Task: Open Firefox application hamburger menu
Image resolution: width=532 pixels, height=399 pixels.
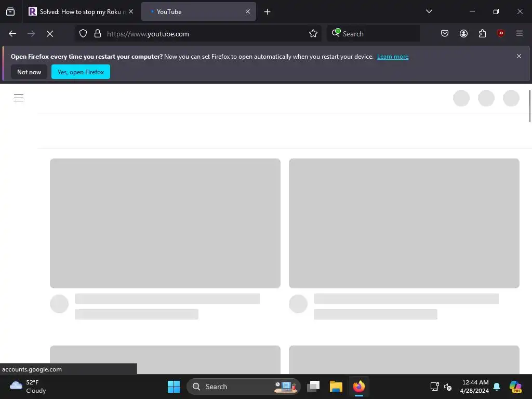Action: (x=520, y=33)
